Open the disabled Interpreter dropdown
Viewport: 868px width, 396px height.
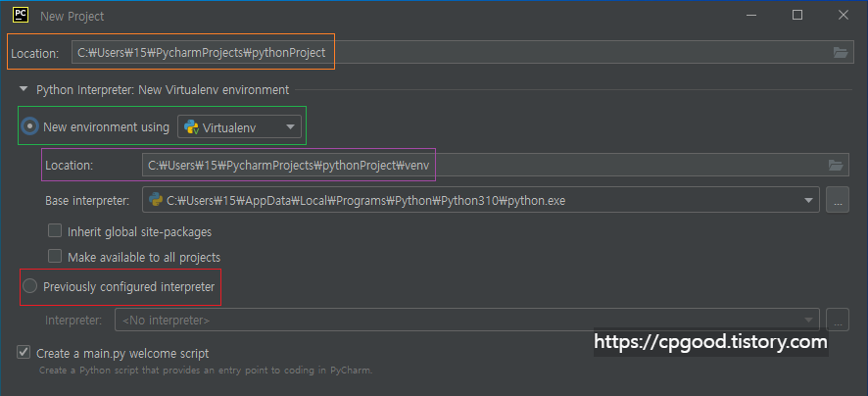pos(466,320)
